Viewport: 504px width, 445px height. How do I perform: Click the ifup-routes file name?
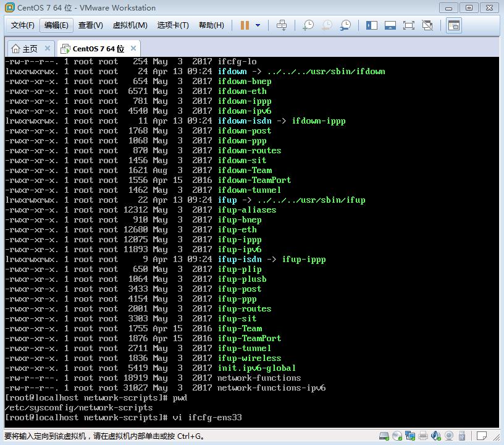(245, 308)
